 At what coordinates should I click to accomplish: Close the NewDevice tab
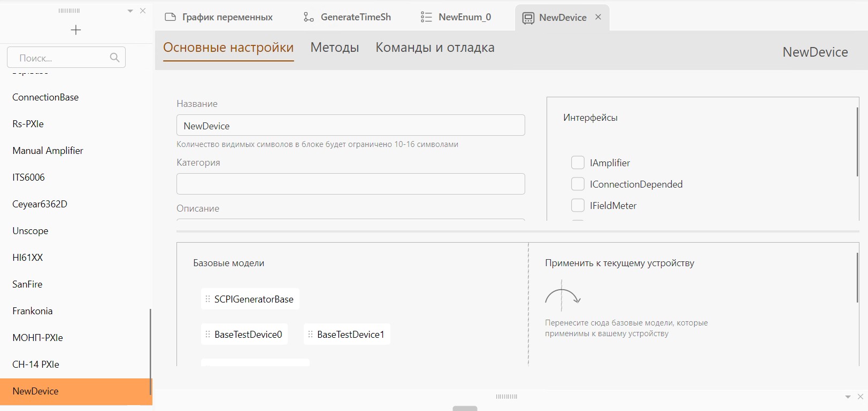tap(598, 17)
